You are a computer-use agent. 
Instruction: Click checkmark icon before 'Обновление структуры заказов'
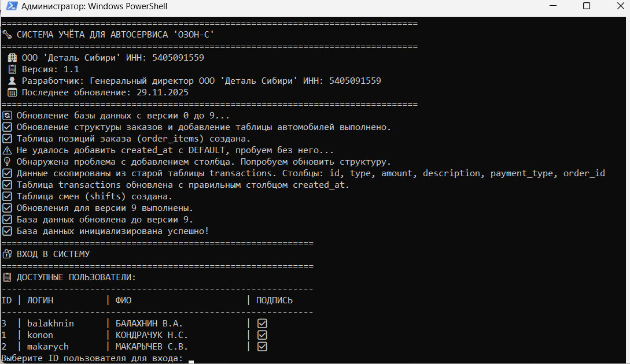tap(7, 127)
